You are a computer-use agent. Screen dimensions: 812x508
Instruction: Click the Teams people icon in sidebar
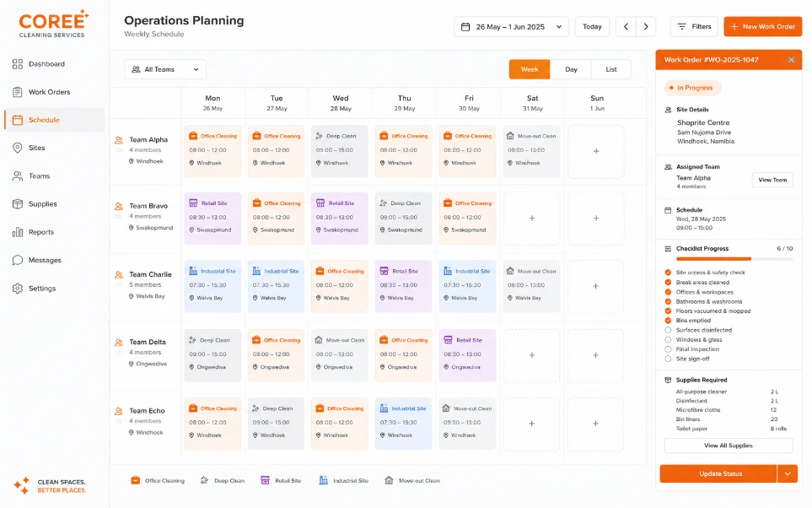click(x=18, y=176)
